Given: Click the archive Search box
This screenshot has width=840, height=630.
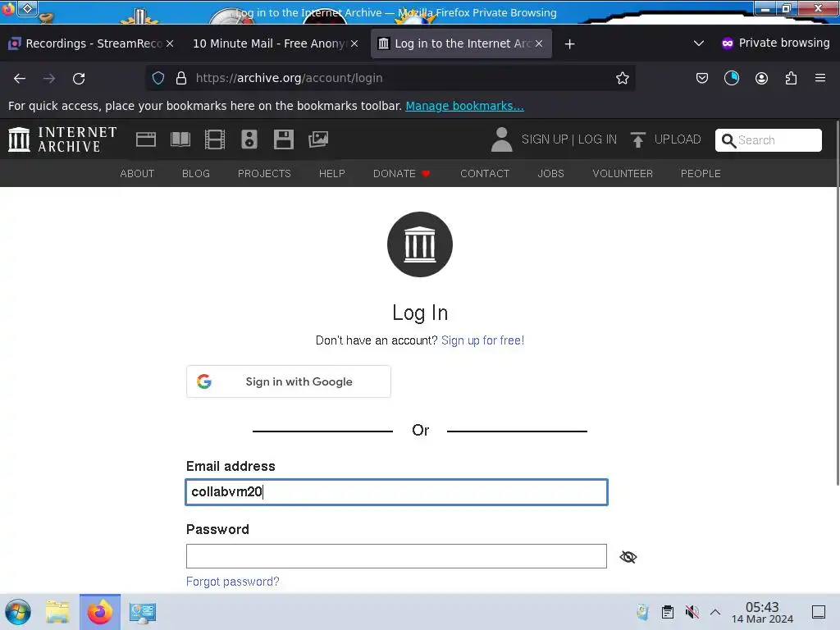Looking at the screenshot, I should tap(768, 140).
